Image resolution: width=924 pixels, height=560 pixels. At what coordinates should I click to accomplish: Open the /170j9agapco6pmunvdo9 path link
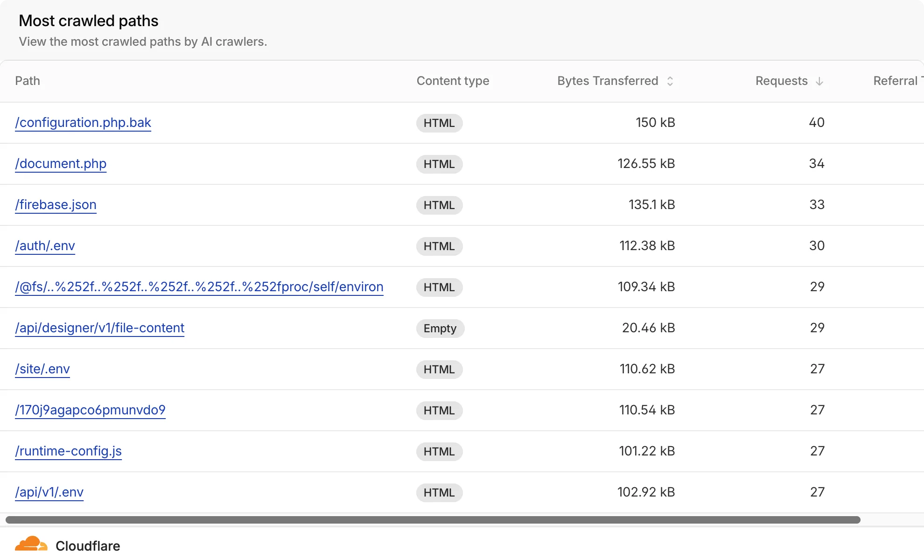(90, 410)
